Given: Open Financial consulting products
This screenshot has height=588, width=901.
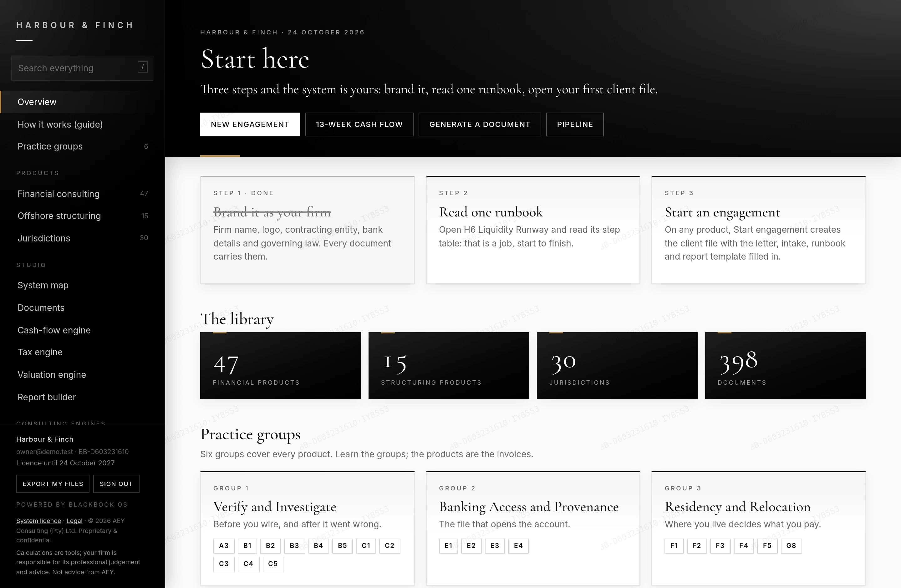Looking at the screenshot, I should pyautogui.click(x=82, y=194).
